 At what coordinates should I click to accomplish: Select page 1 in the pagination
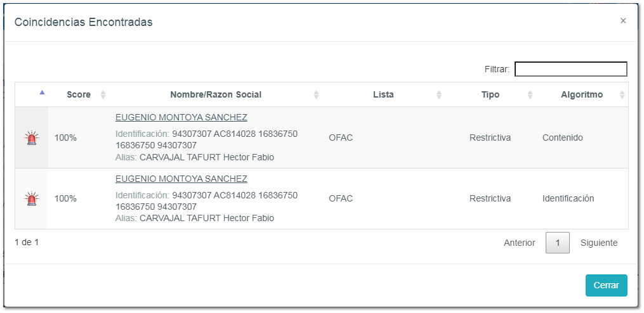(x=558, y=243)
